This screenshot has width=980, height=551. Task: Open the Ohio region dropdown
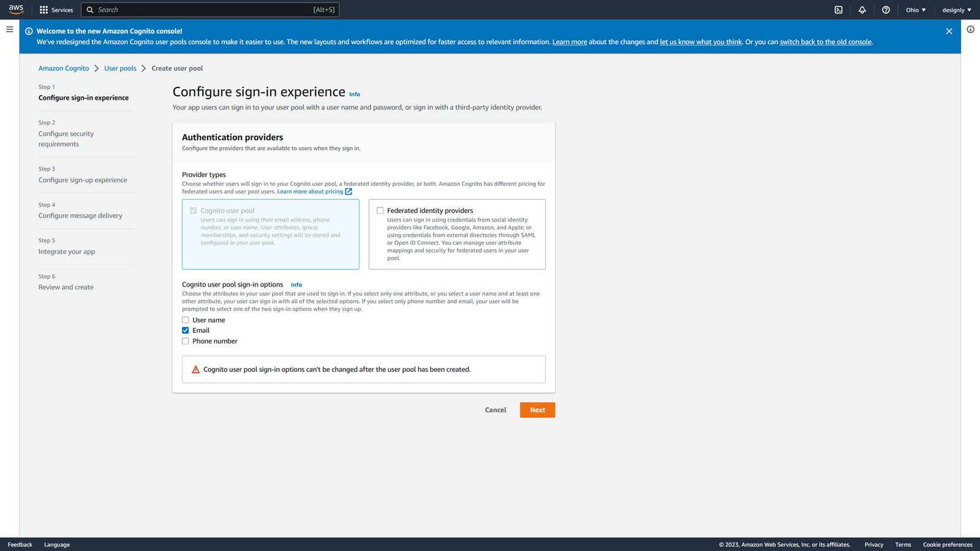coord(914,9)
